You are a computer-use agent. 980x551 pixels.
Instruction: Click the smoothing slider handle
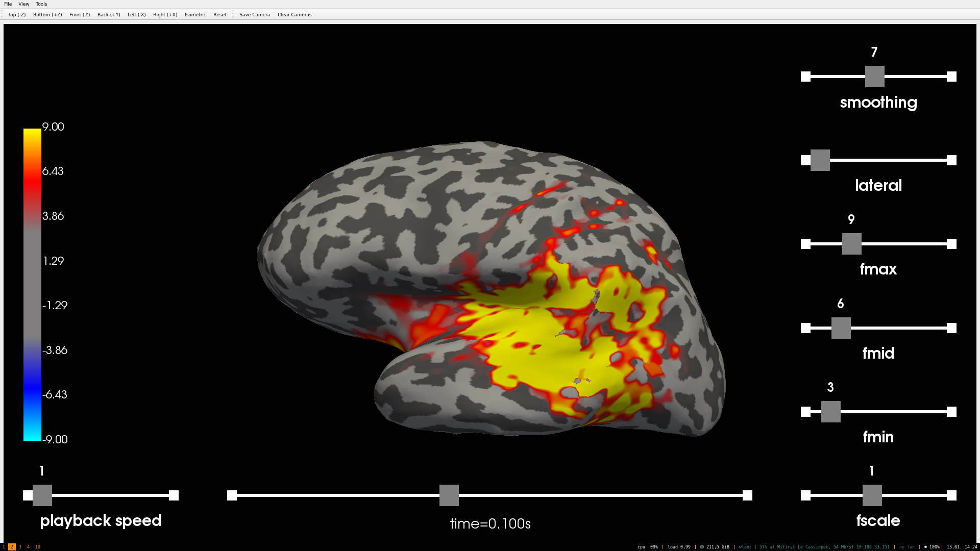874,77
